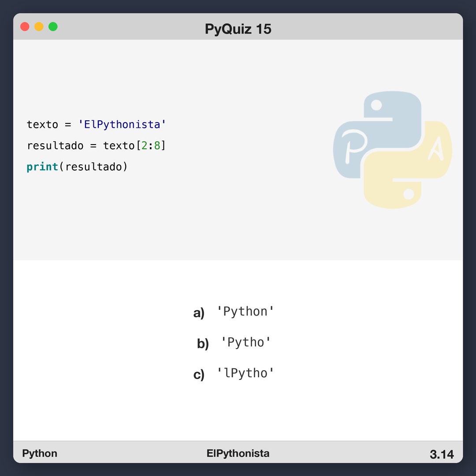The image size is (476, 476).
Task: Choose answer b) 'Pytho'
Action: click(245, 343)
